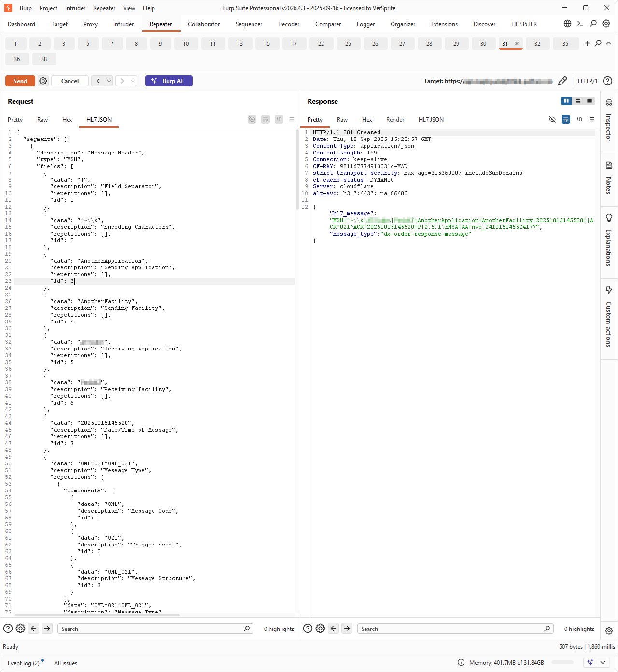The height and width of the screenshot is (672, 618).
Task: Open the Intruder menu
Action: click(75, 8)
